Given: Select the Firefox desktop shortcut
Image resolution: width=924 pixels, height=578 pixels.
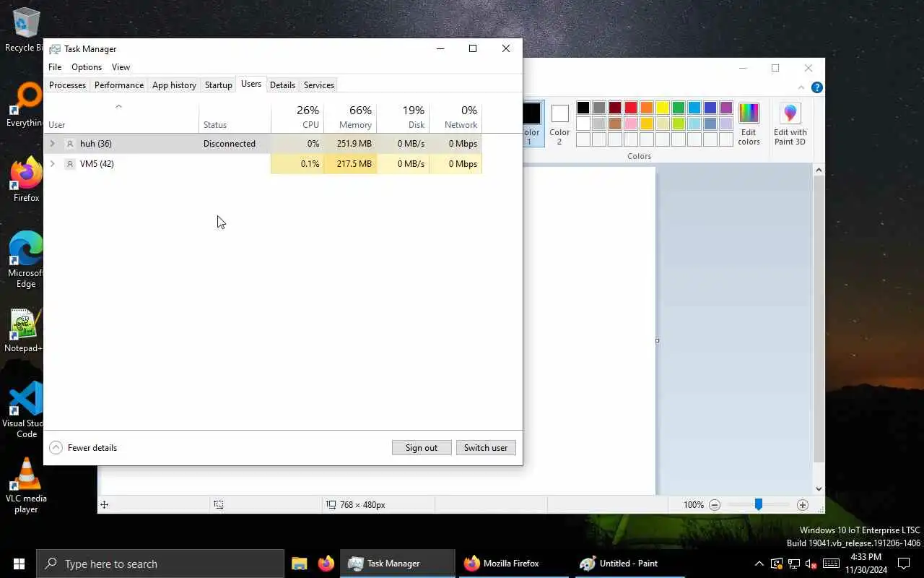Looking at the screenshot, I should 26,179.
